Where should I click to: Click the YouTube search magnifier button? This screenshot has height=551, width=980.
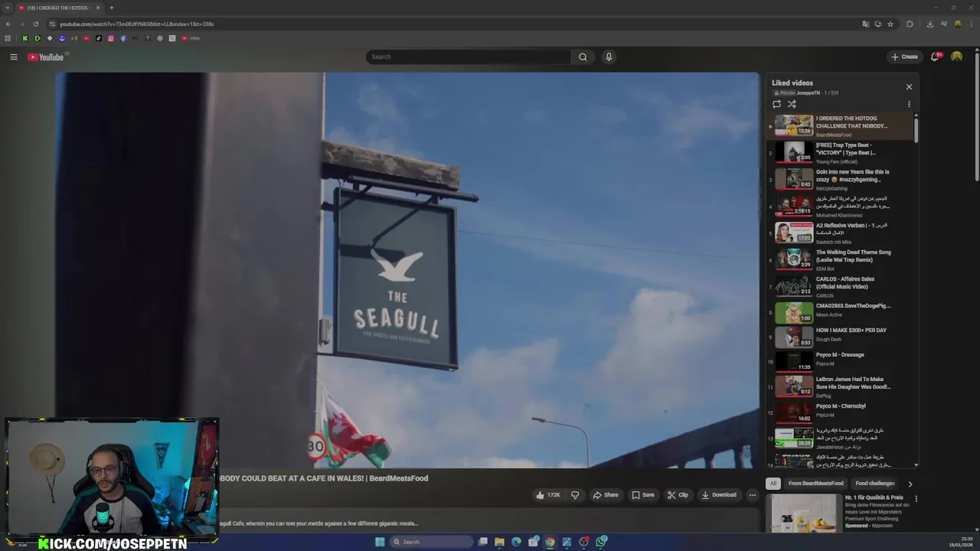tap(583, 57)
